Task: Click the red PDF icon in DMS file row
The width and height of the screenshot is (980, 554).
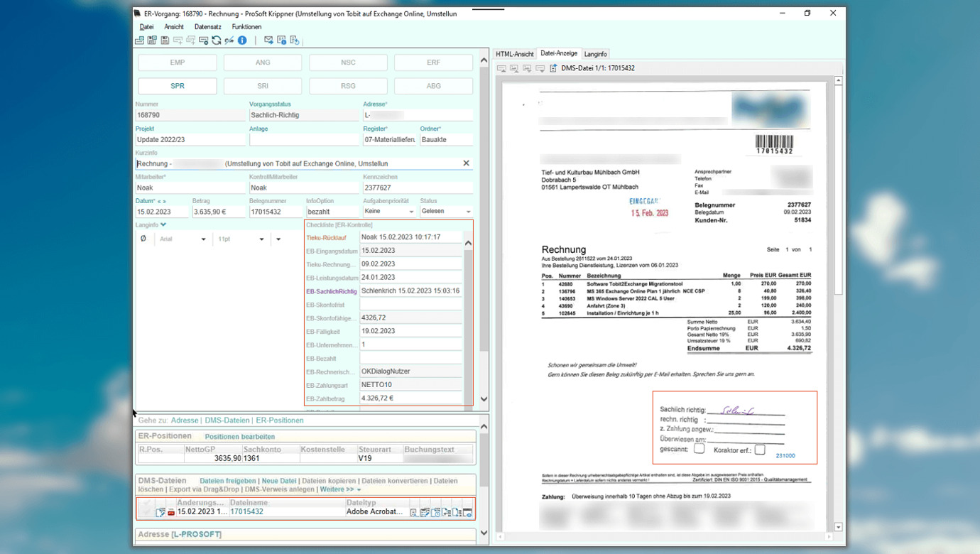Action: click(x=171, y=512)
